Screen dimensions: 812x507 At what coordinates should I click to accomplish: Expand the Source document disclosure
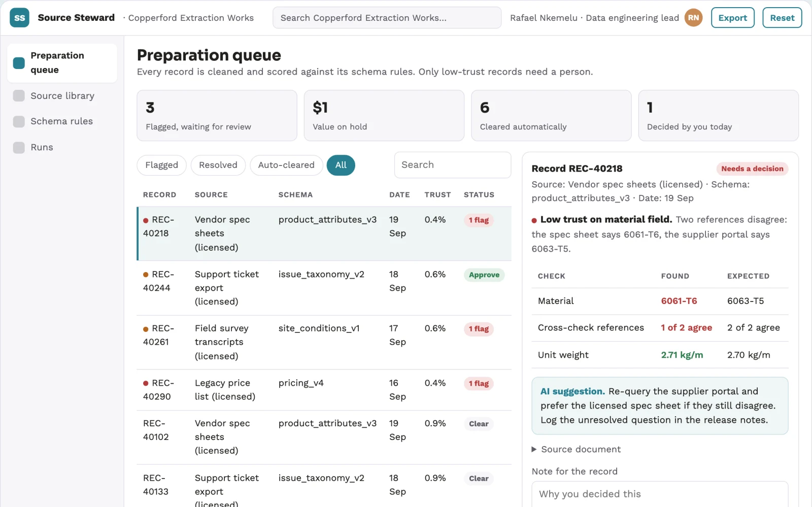click(576, 449)
